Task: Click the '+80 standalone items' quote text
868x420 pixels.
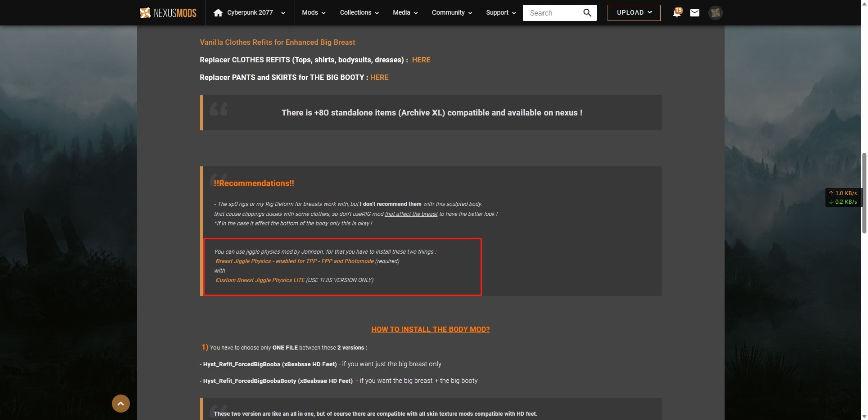Action: click(432, 113)
